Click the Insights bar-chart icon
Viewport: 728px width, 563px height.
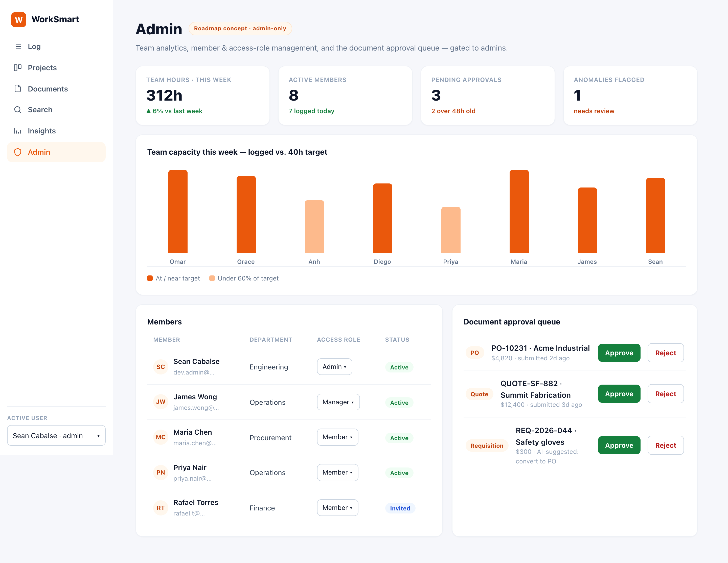pos(18,131)
